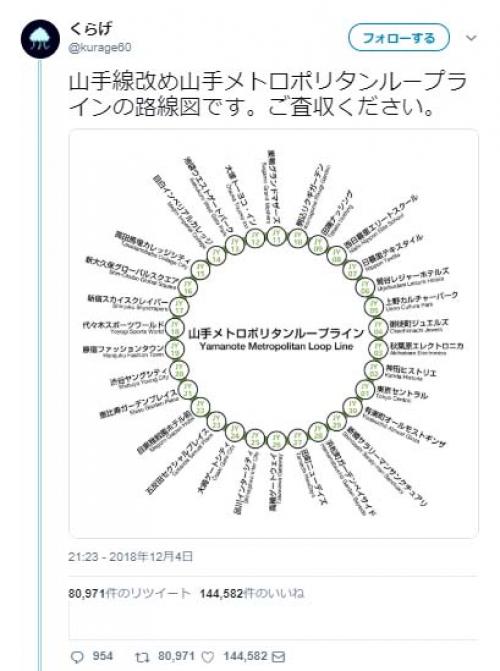The height and width of the screenshot is (671, 500).
Task: Click the JY 26 station circle
Action: [x=277, y=441]
